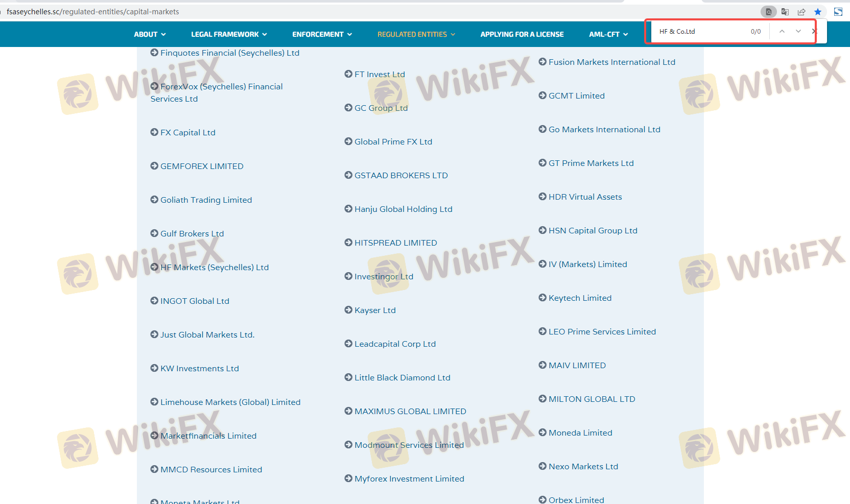
Task: Open HF Markets (Seychelles) Ltd link
Action: (214, 268)
